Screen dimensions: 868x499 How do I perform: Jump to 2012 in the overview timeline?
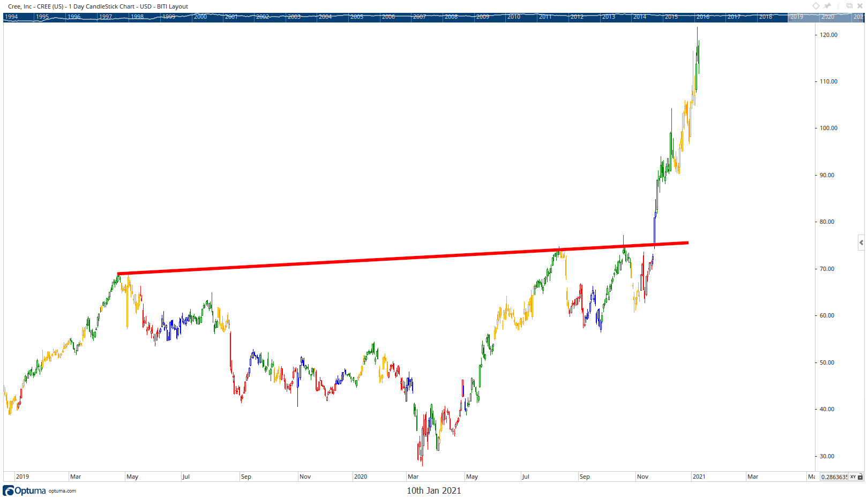click(577, 17)
